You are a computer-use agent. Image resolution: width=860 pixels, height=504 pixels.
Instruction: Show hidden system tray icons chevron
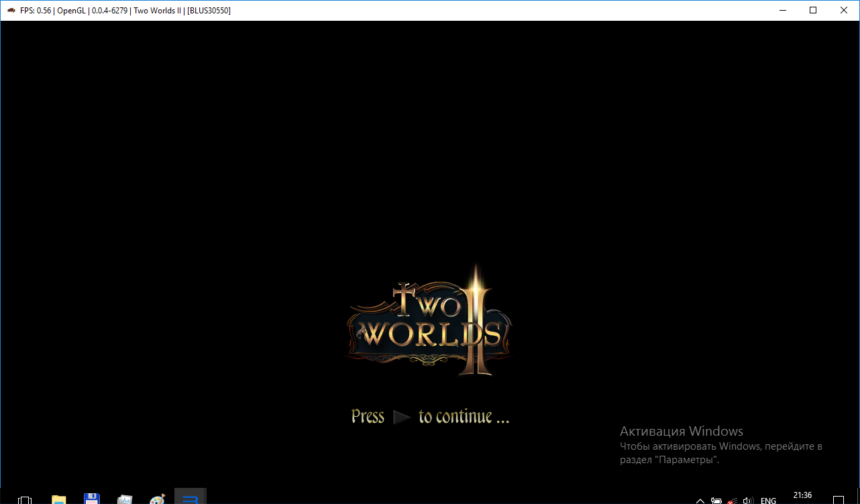[700, 501]
